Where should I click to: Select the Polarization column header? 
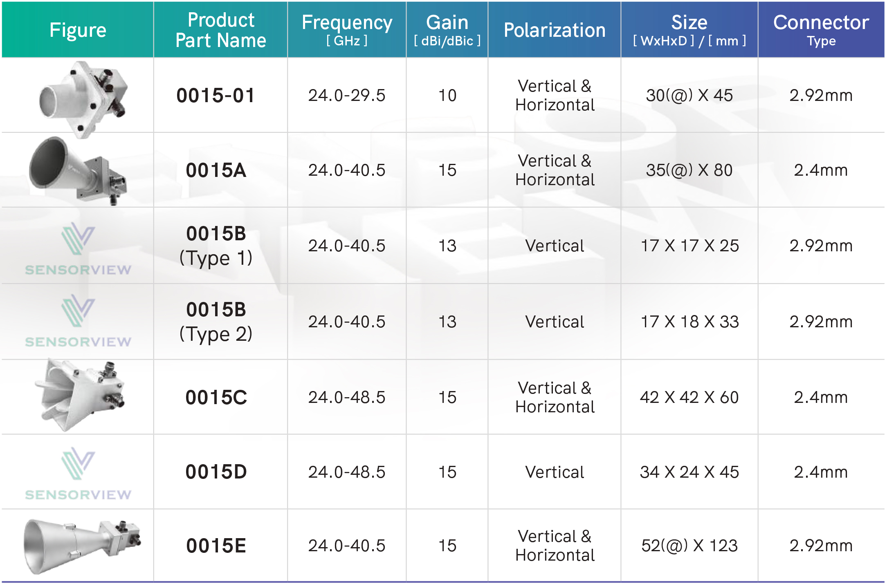click(x=555, y=30)
